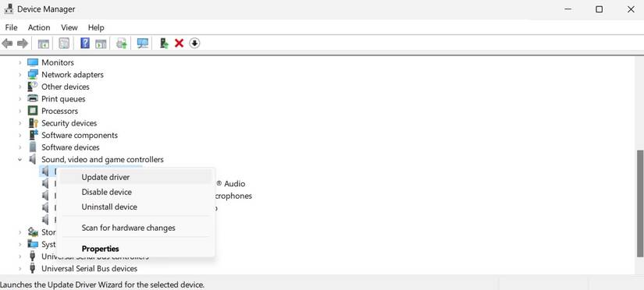The width and height of the screenshot is (644, 290).
Task: Select Scan for hardware changes context entry
Action: point(136,228)
